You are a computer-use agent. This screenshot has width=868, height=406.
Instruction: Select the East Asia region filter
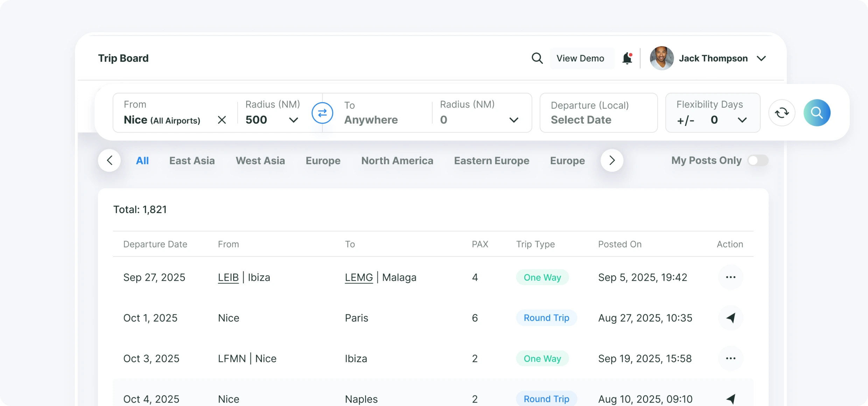tap(192, 161)
